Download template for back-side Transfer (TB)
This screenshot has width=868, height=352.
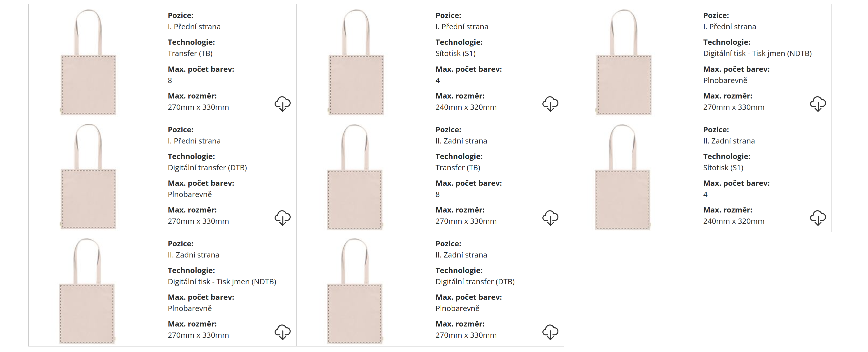click(550, 217)
